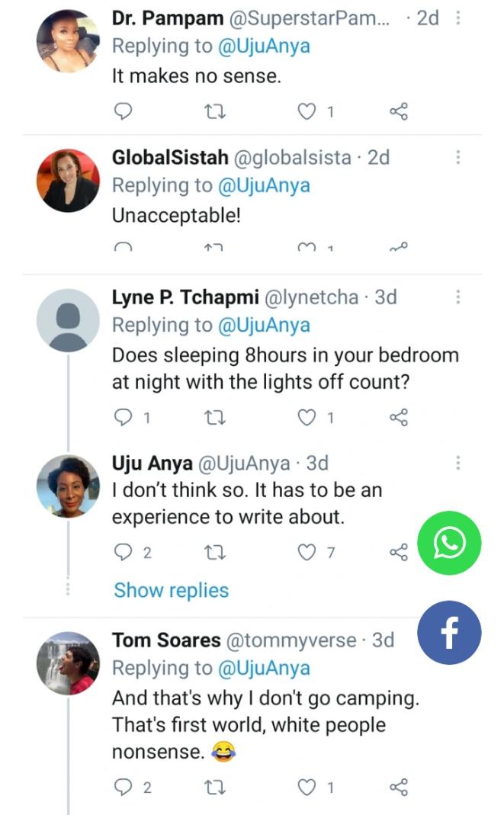
Task: Open more options for Dr. Pampam's tweet
Action: click(457, 18)
